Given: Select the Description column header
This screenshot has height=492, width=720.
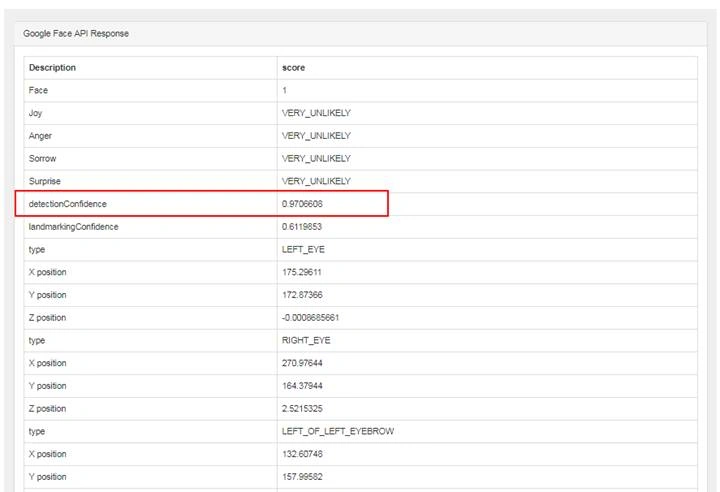Looking at the screenshot, I should 52,68.
